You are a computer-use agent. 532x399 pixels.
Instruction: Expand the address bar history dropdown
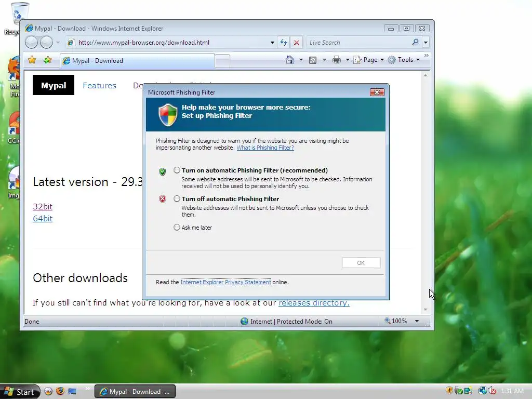click(272, 43)
